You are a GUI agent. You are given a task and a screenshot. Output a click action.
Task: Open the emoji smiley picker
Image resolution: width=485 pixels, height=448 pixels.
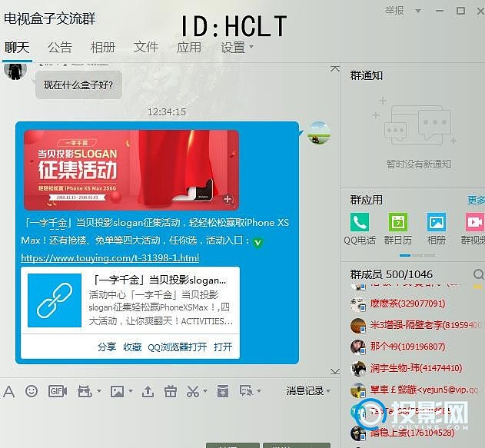[x=32, y=391]
